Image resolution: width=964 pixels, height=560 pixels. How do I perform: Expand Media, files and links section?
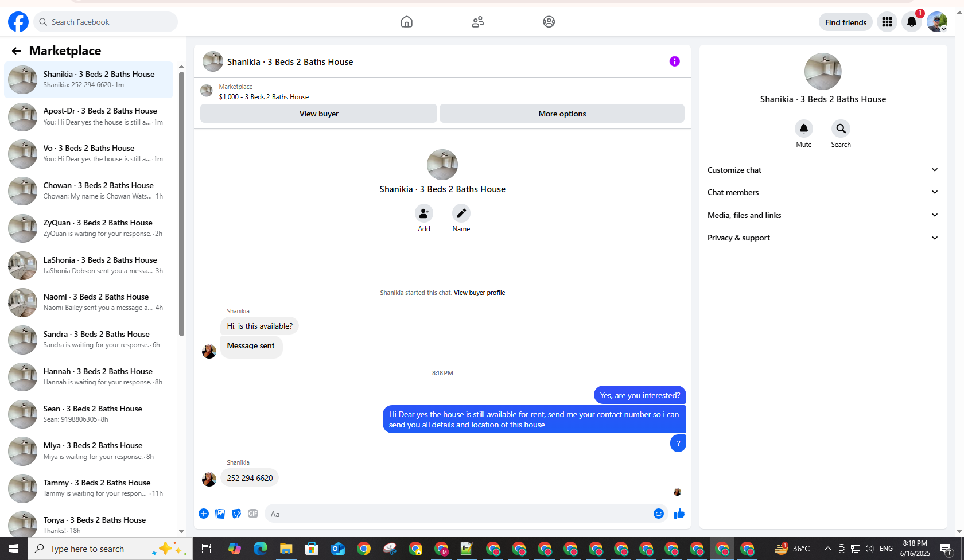[x=823, y=215]
